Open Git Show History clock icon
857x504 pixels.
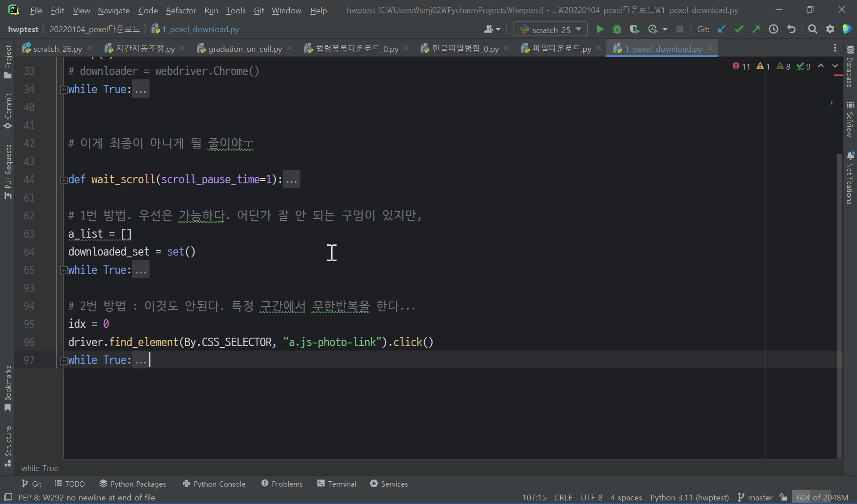(x=774, y=29)
